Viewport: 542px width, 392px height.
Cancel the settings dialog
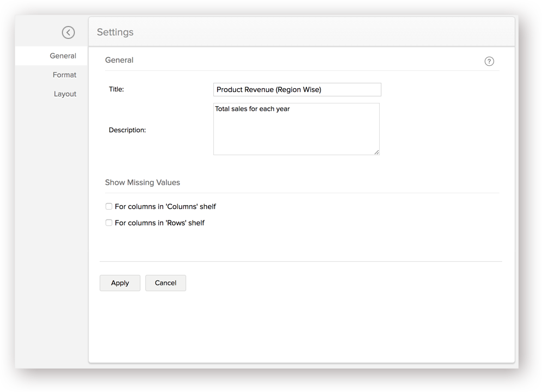[x=165, y=283]
